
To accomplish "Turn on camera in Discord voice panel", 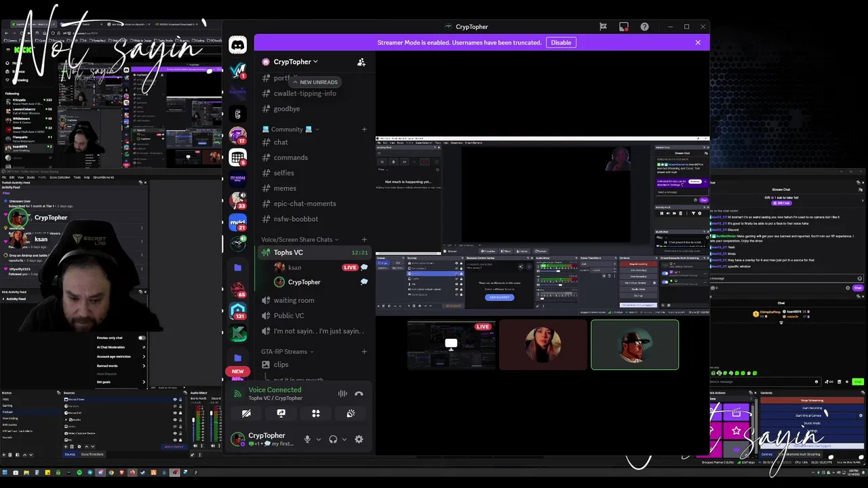I will 246,413.
